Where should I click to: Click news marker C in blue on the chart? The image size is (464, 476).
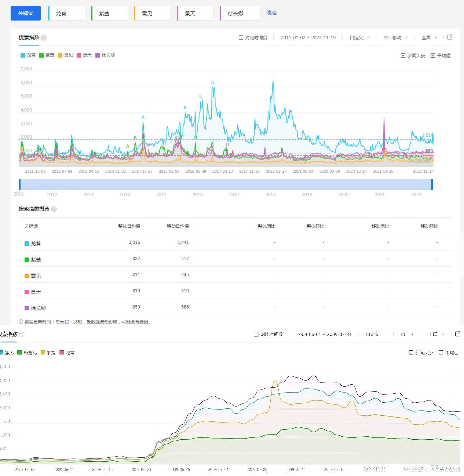tap(201, 96)
